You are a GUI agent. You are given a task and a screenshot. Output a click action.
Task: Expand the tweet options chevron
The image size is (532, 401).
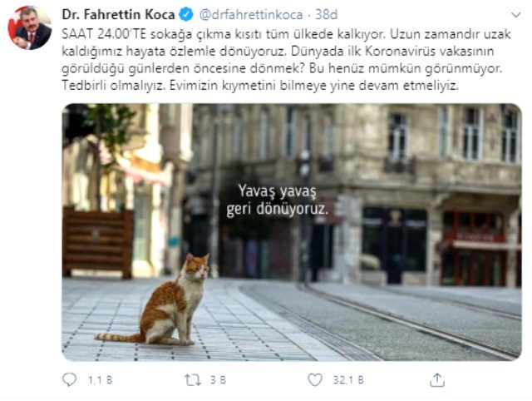point(515,15)
